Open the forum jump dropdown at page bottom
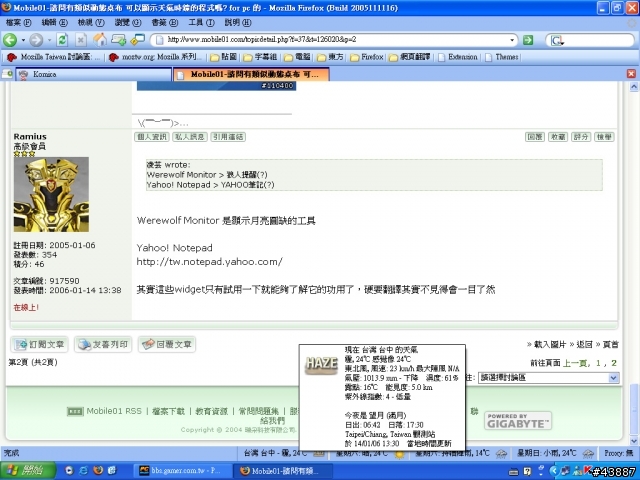 tap(549, 378)
